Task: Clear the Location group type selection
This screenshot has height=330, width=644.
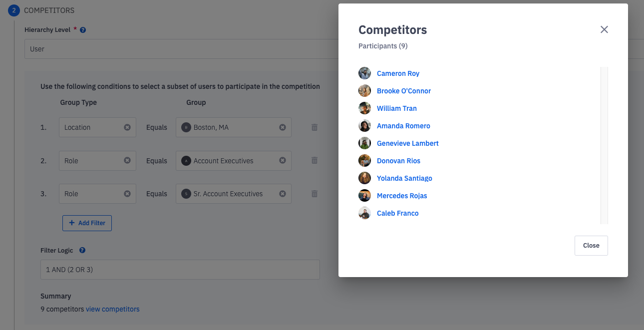Action: point(127,127)
